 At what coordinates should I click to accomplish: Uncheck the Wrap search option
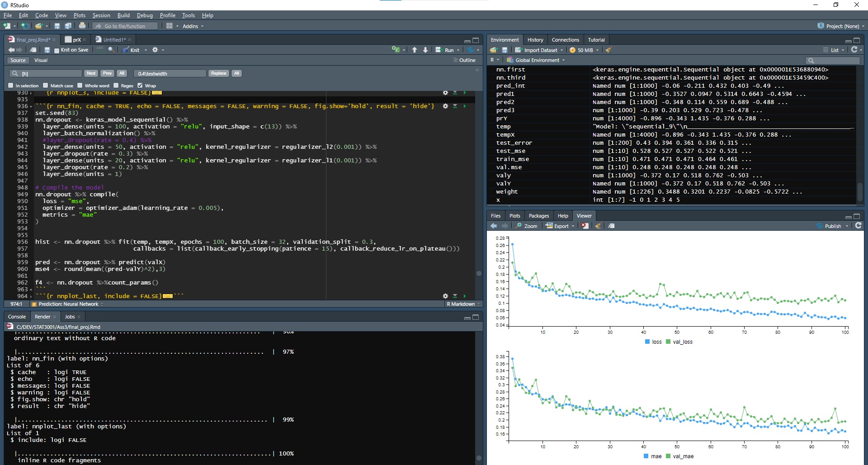(140, 85)
